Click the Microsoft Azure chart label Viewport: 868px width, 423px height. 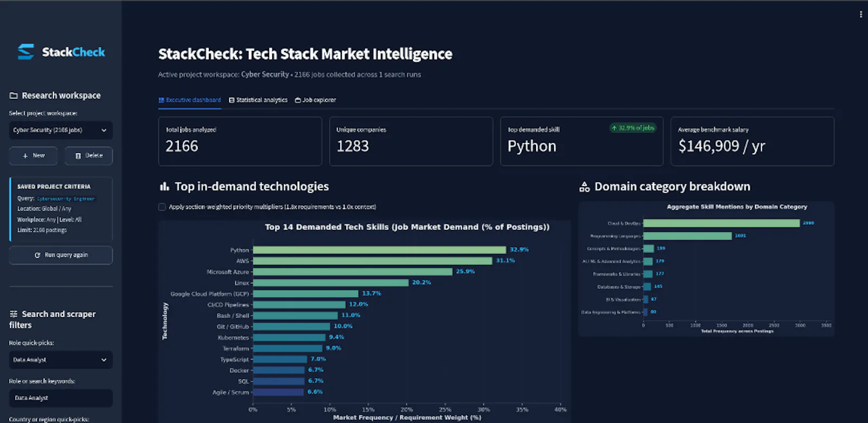pos(227,272)
